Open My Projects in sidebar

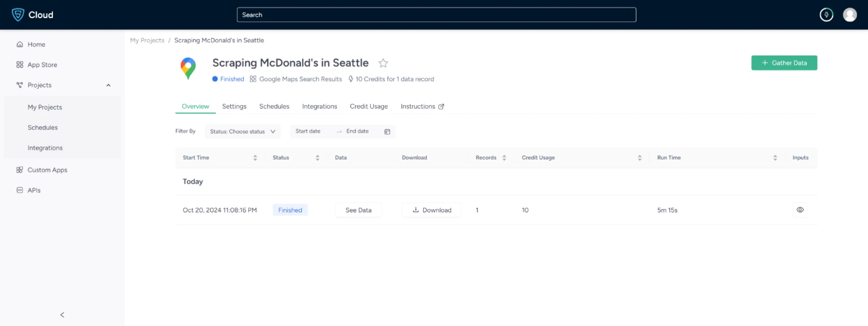click(45, 107)
